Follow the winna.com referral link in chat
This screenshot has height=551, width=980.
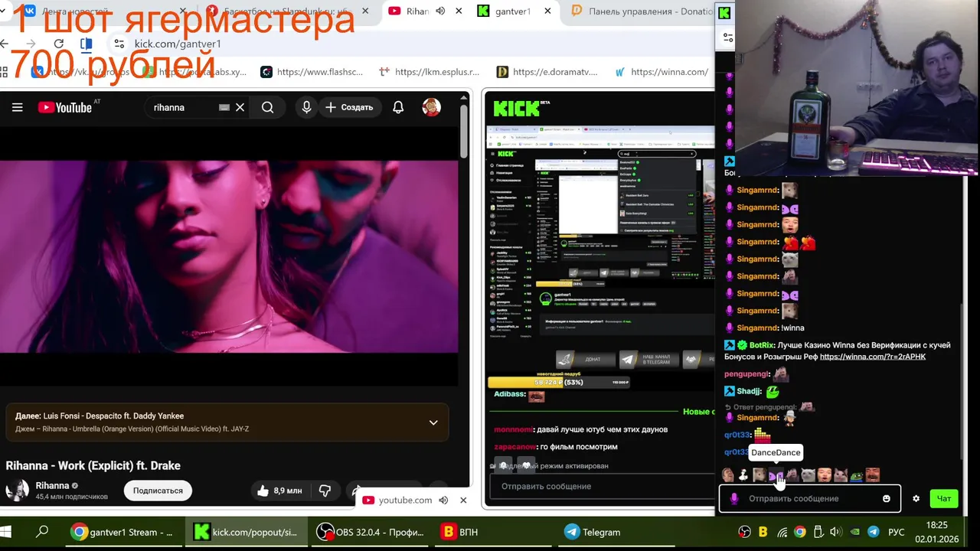pos(873,357)
